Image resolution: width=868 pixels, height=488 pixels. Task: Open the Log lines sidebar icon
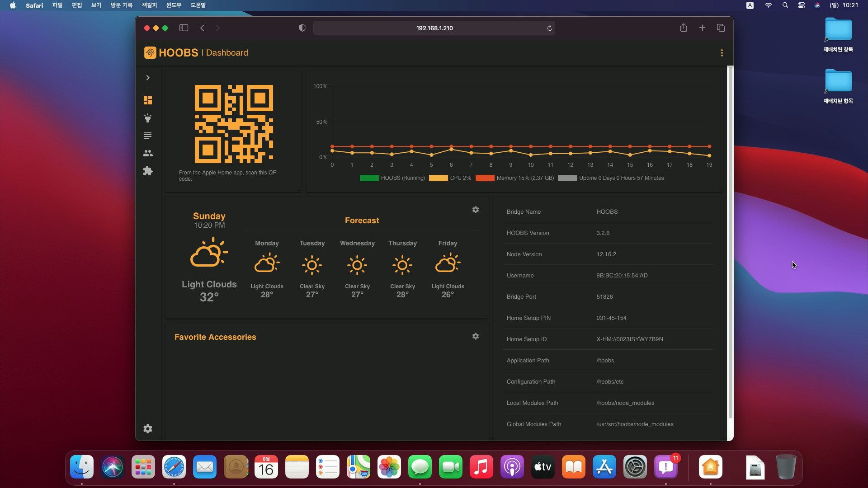[148, 136]
